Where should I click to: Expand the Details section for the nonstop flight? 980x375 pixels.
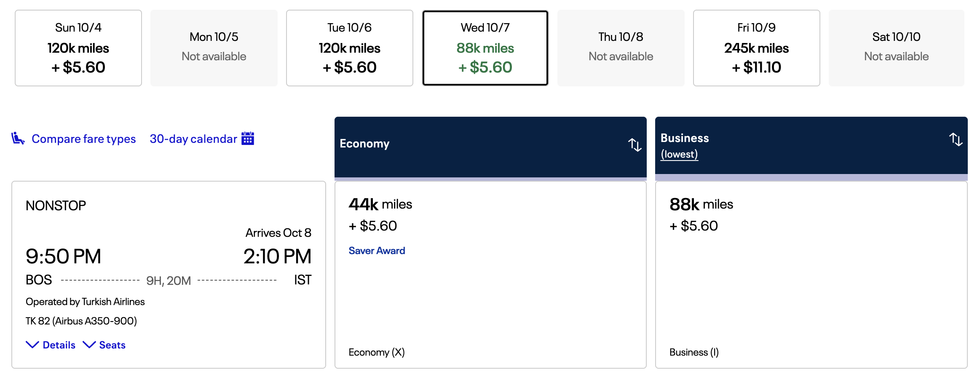coord(51,345)
